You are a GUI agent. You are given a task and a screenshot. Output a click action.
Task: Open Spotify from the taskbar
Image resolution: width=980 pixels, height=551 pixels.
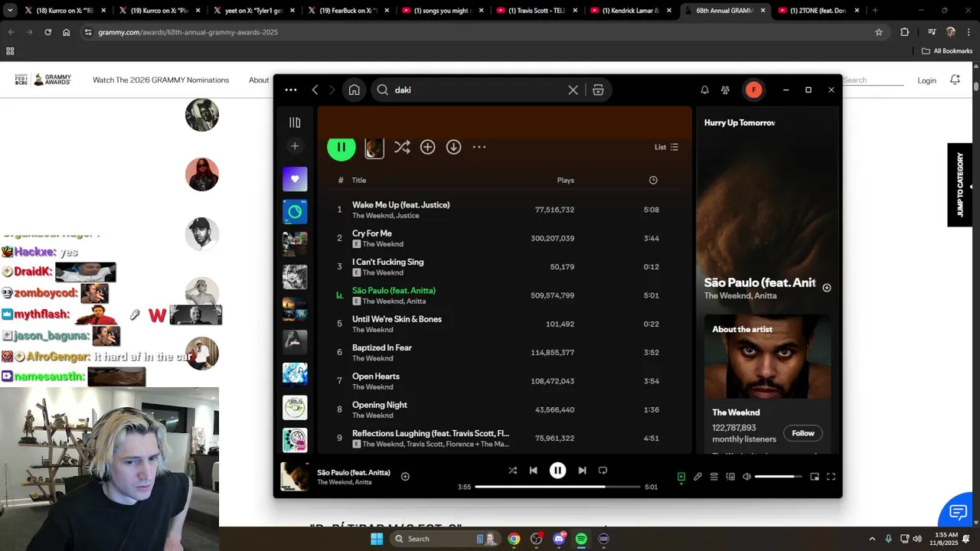coord(581,539)
